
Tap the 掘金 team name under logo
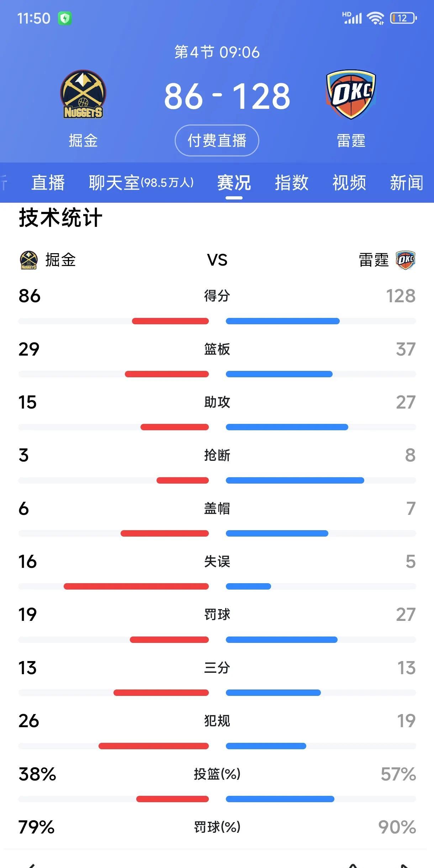[x=83, y=140]
